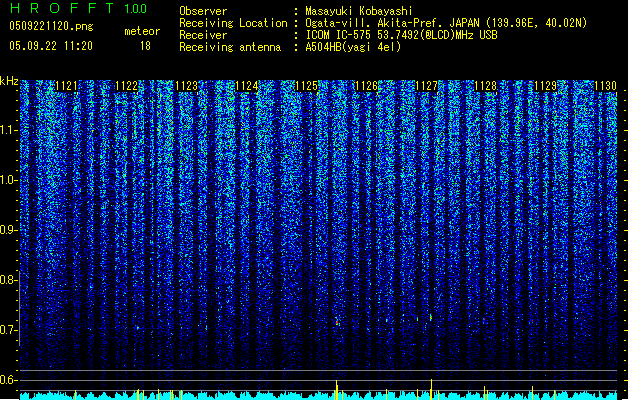Click the kHz axis unit label
The image size is (629, 400).
[9, 81]
